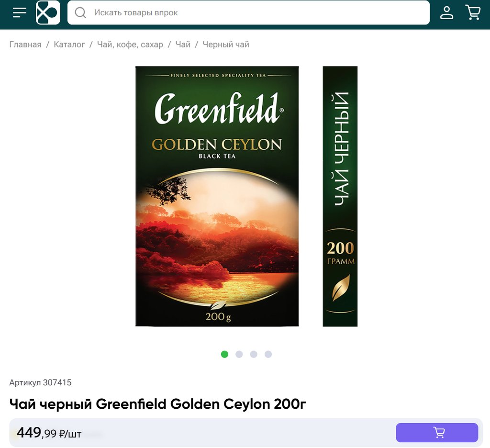Go to 'Главная' breadcrumb
The height and width of the screenshot is (448, 490).
pos(25,45)
